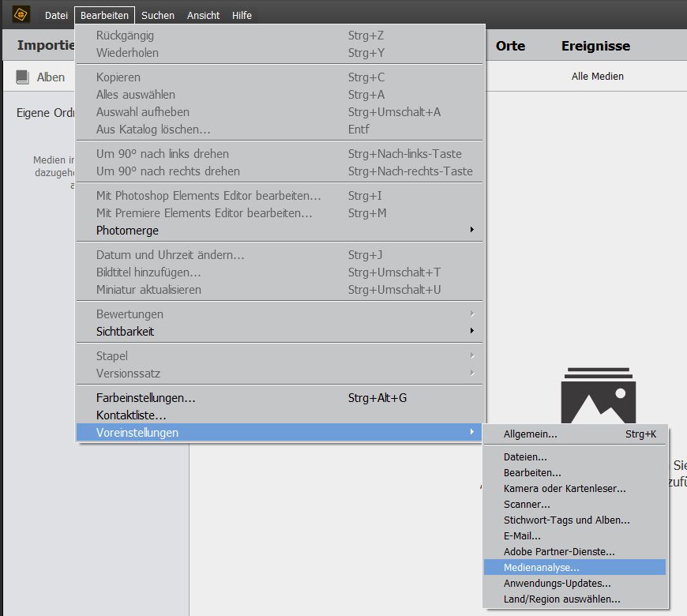Click the Importieren button
The image size is (687, 616).
click(46, 45)
